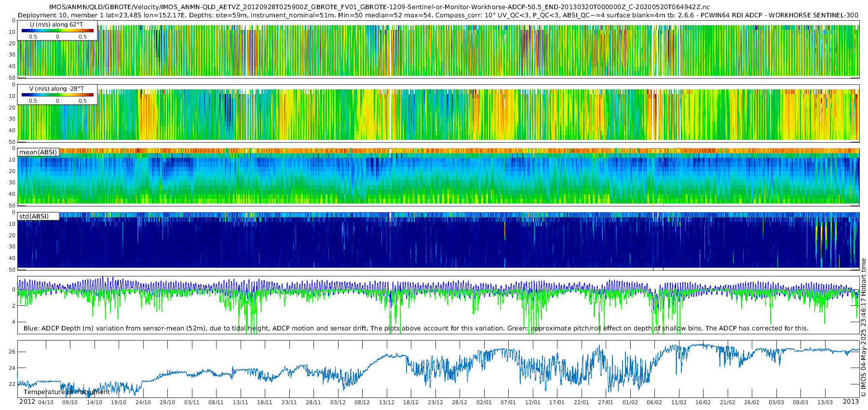The image size is (868, 410).
Task: Select the 08/11 date tick label
Action: [216, 402]
